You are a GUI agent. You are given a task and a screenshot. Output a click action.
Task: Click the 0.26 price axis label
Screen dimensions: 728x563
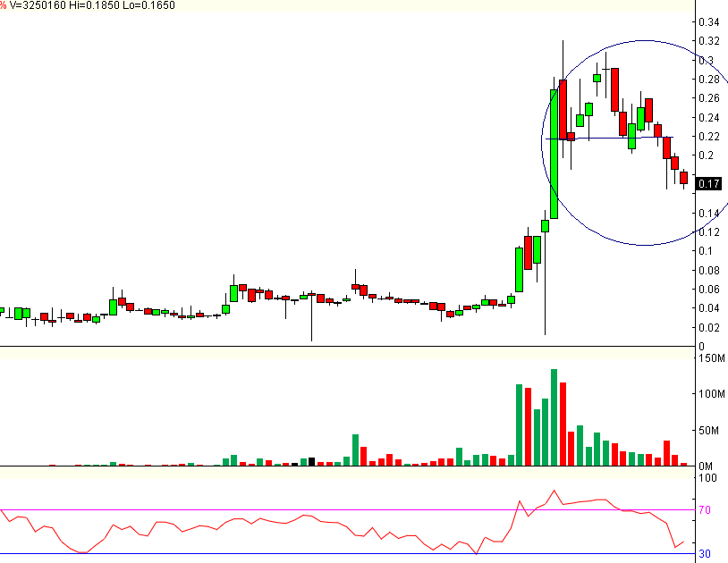coord(709,97)
